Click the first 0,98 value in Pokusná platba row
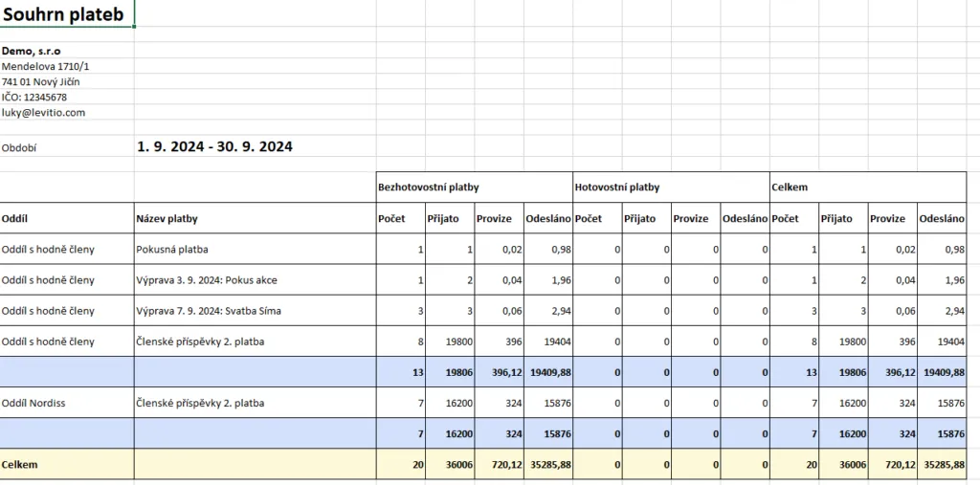Viewport: 980px width, 485px height. pos(548,249)
